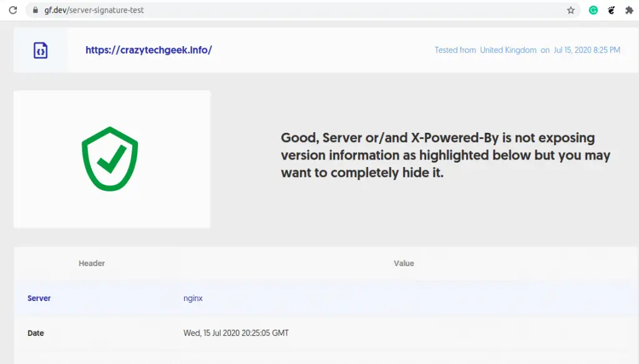Screen dimensions: 639x364
Task: Click the padlock site security icon
Action: [36, 10]
